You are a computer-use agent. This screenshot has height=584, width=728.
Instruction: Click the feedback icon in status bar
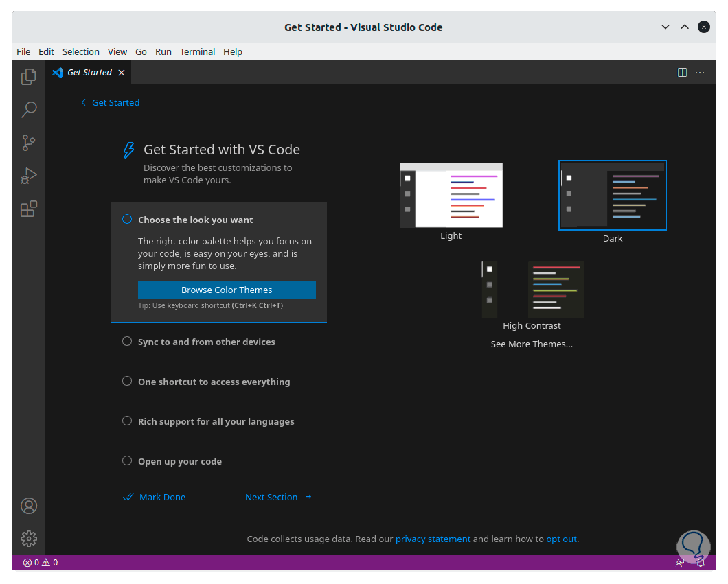tap(680, 563)
